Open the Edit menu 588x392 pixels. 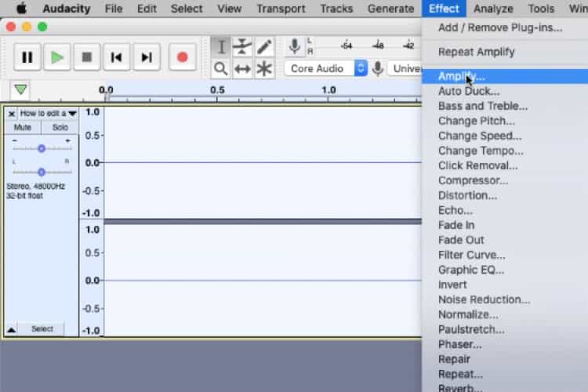[147, 9]
